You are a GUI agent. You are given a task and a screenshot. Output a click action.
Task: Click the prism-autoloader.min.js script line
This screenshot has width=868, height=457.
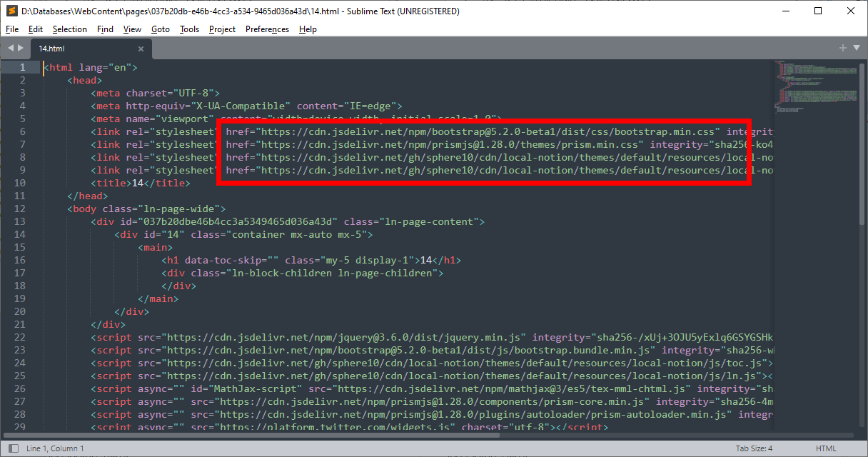(432, 414)
